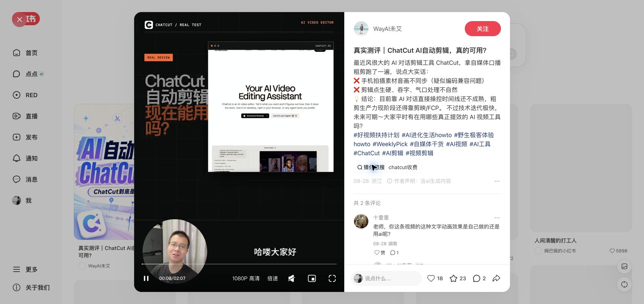Open commenter 十壹里 avatar
Image resolution: width=644 pixels, height=304 pixels.
(x=361, y=221)
